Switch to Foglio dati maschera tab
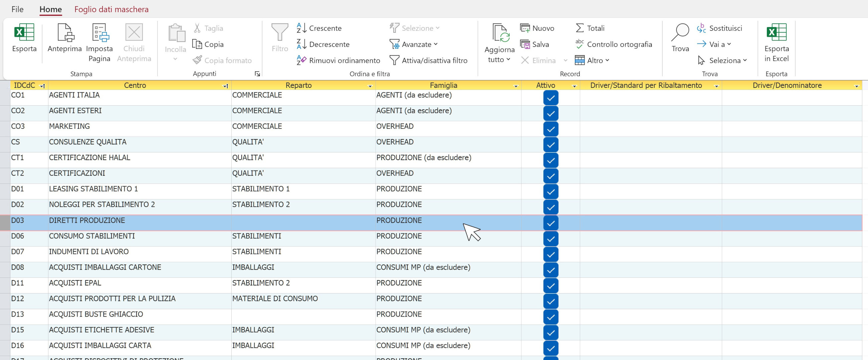Viewport: 868px width, 360px height. click(112, 9)
